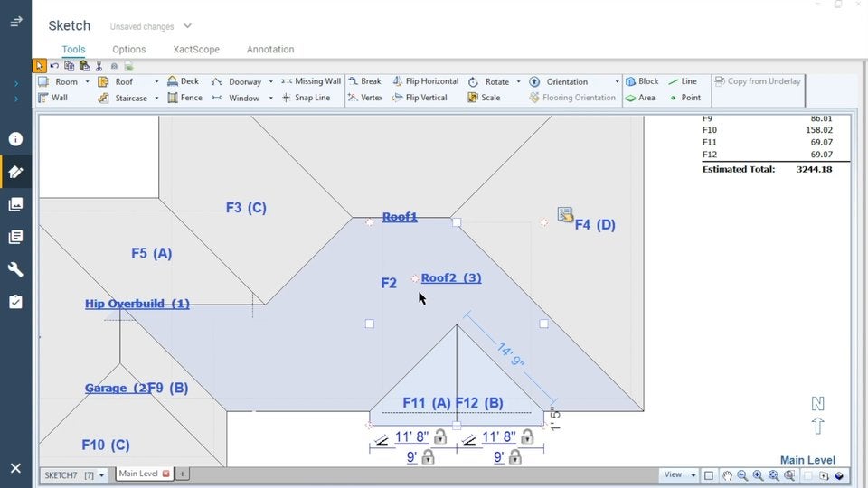Open the wrench tools sidebar icon

coord(15,269)
